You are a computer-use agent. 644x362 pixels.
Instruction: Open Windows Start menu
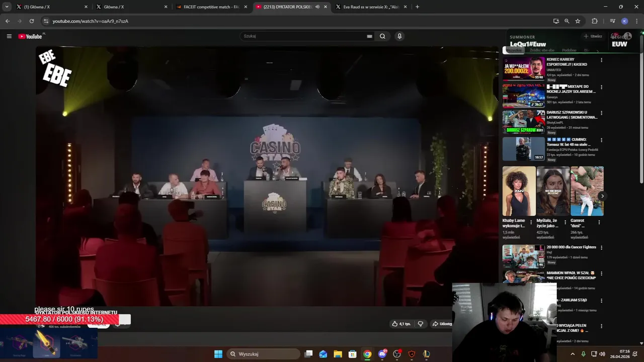tap(218, 354)
